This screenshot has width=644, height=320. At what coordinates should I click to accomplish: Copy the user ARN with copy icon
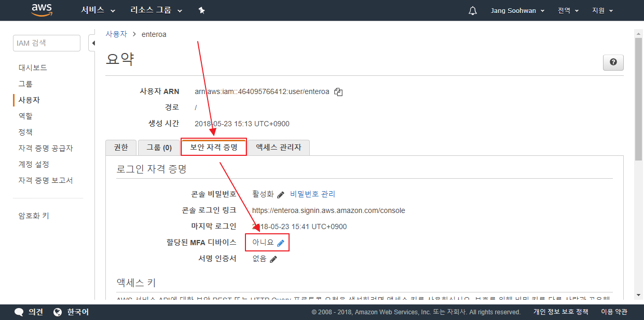[338, 91]
